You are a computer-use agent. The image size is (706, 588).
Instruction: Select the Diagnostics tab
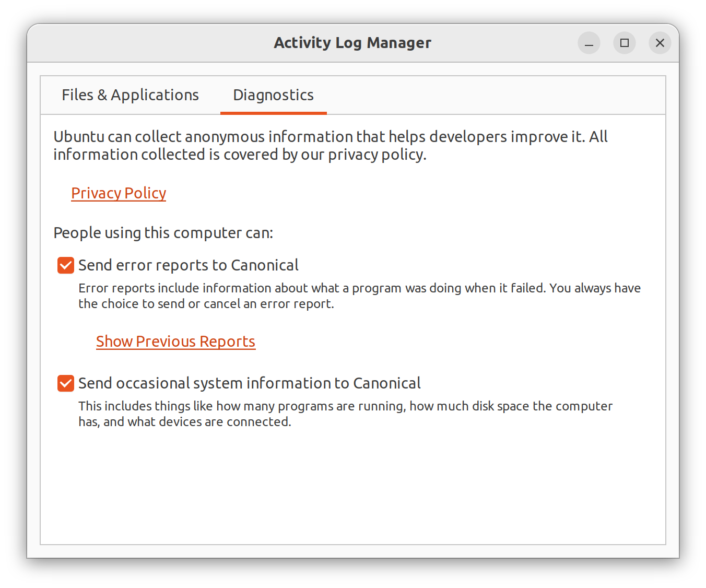pos(273,95)
